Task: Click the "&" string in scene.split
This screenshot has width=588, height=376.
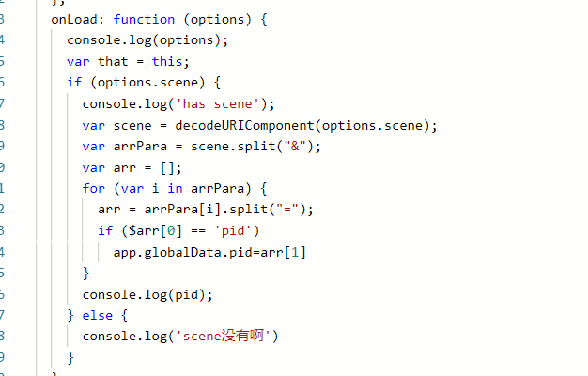Action: 295,146
